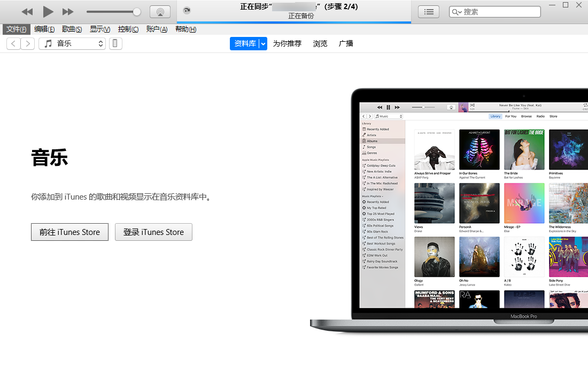Go back with the left arrow button
The image size is (588, 388).
13,43
